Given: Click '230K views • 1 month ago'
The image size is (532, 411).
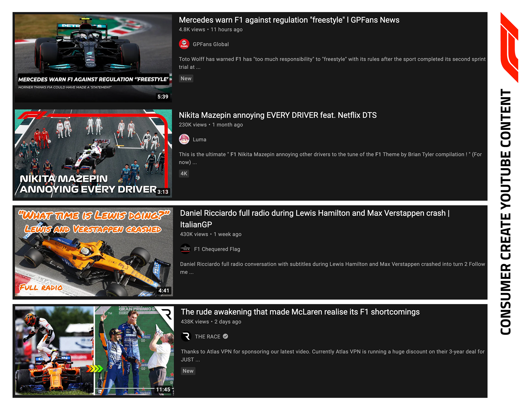Looking at the screenshot, I should [211, 125].
